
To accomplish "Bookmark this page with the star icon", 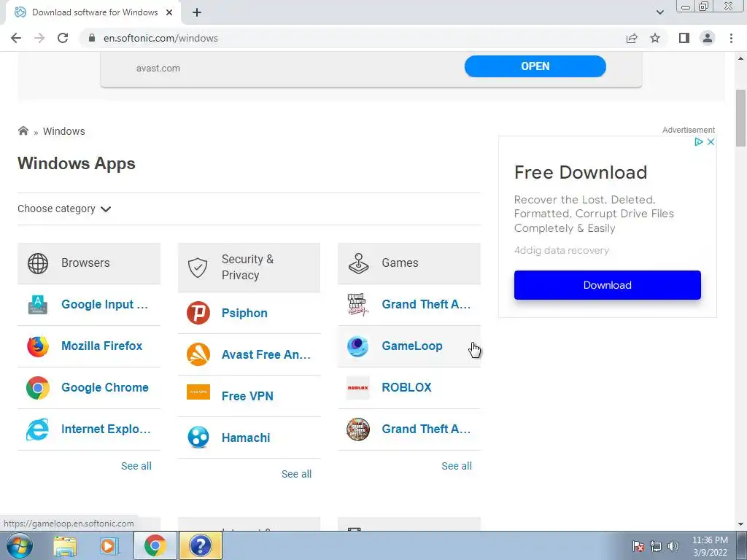I will 655,38.
